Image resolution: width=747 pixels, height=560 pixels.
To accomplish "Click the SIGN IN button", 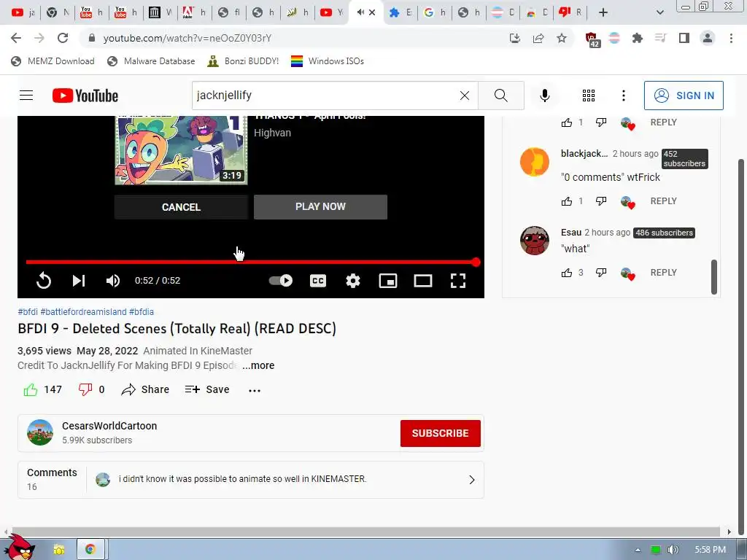I will [684, 96].
